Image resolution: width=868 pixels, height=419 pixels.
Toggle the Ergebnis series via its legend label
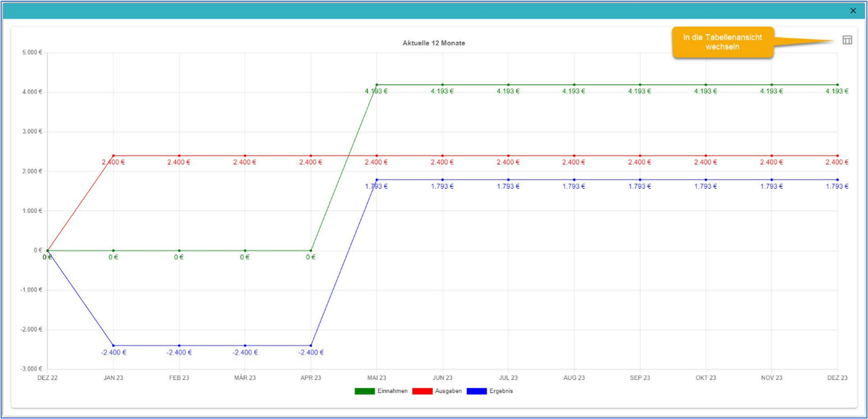[500, 392]
